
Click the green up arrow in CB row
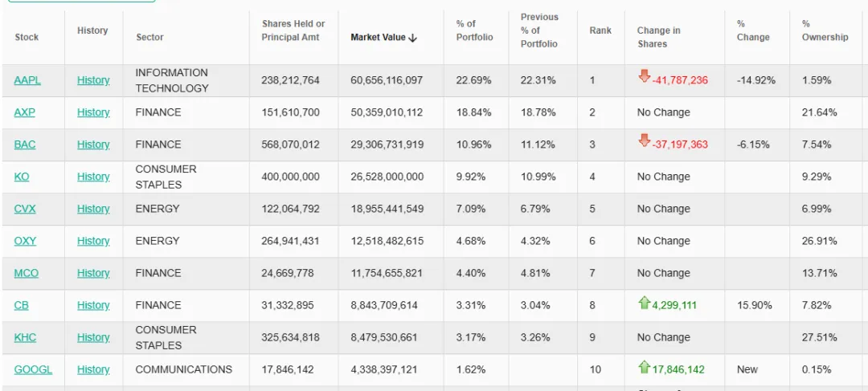click(x=644, y=303)
